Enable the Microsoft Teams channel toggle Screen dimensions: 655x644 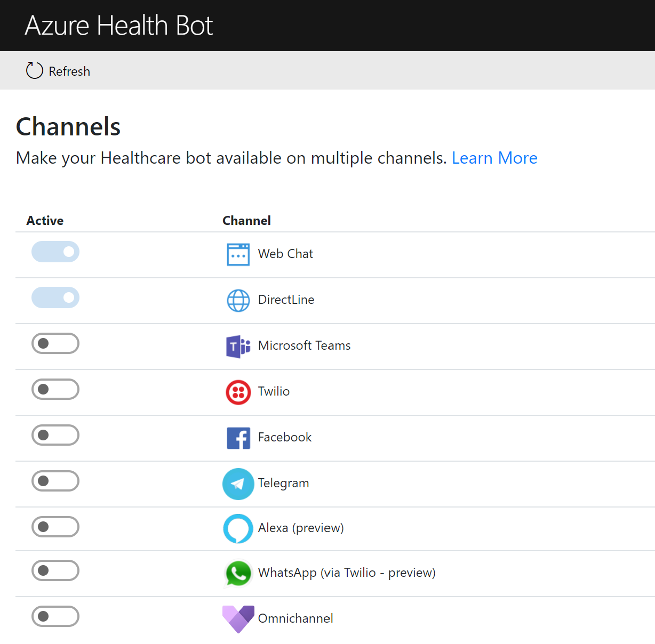(x=55, y=343)
